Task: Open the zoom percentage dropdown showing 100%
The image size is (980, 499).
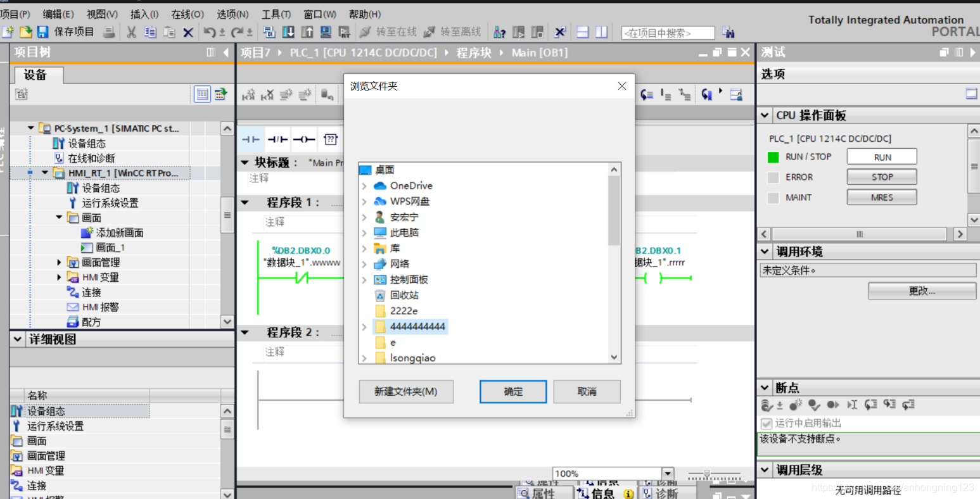Action: 667,473
